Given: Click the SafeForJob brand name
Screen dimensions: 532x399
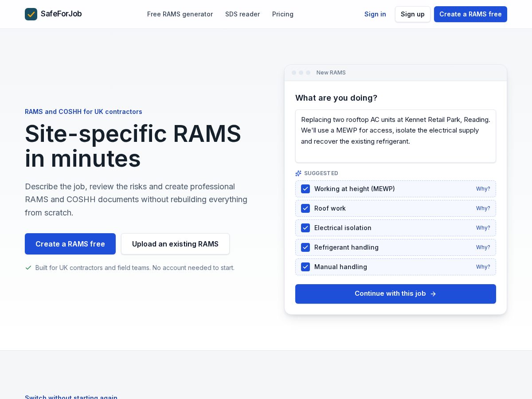Looking at the screenshot, I should [x=61, y=14].
